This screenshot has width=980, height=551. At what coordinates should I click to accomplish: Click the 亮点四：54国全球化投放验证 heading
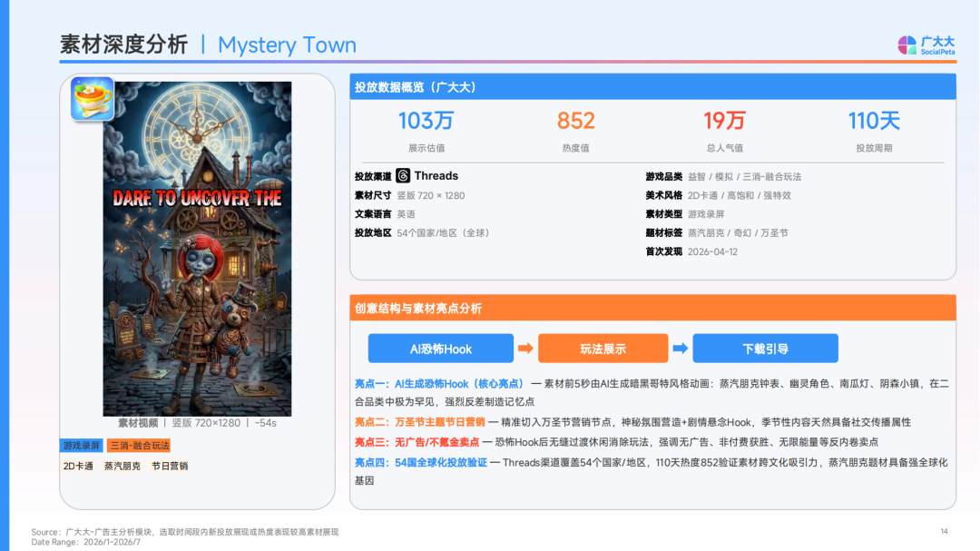pyautogui.click(x=421, y=462)
